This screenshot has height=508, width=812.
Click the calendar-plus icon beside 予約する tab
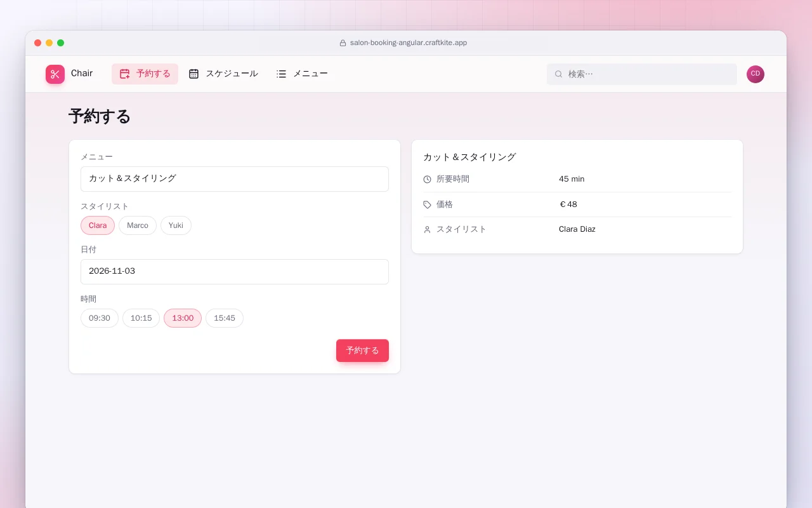(125, 74)
